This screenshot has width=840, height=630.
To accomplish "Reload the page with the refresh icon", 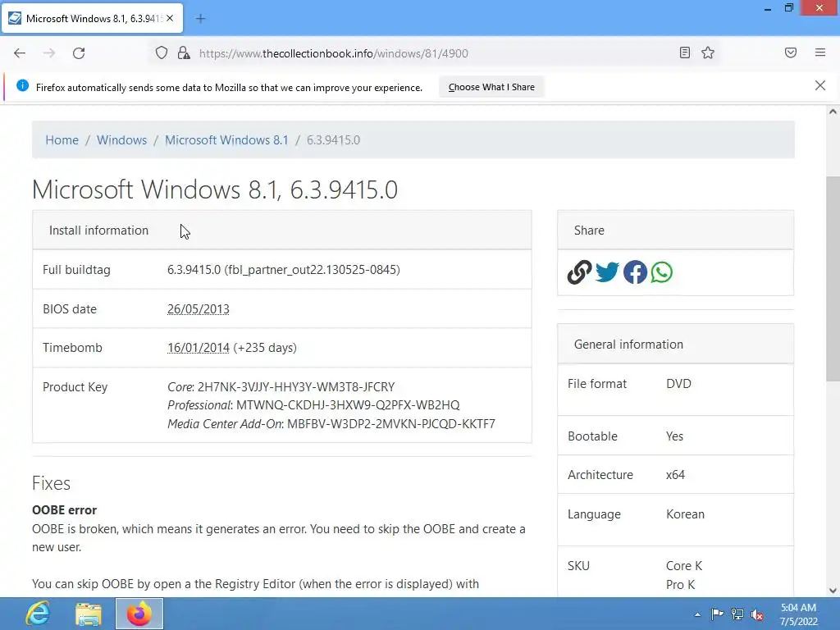I will pos(79,53).
